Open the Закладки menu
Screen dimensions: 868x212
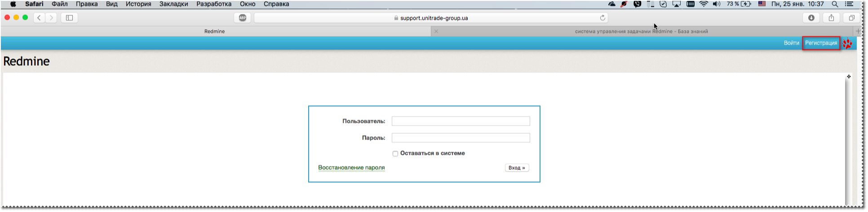[x=174, y=4]
